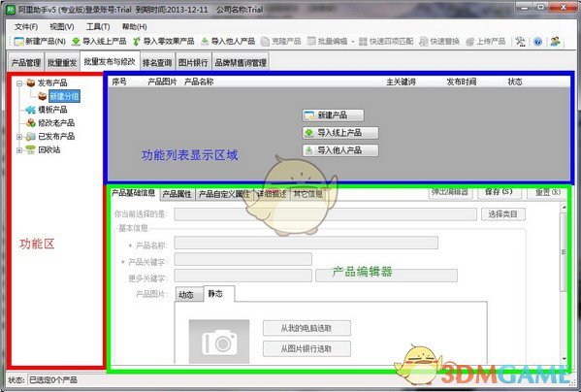Viewport: 581px width, 392px height.
Task: Click the 导入线上产品 green arrow toolbar icon
Action: pos(76,41)
